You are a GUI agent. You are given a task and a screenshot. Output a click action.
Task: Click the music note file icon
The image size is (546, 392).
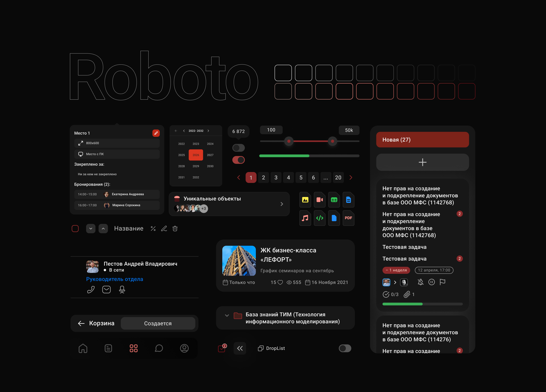(x=305, y=218)
